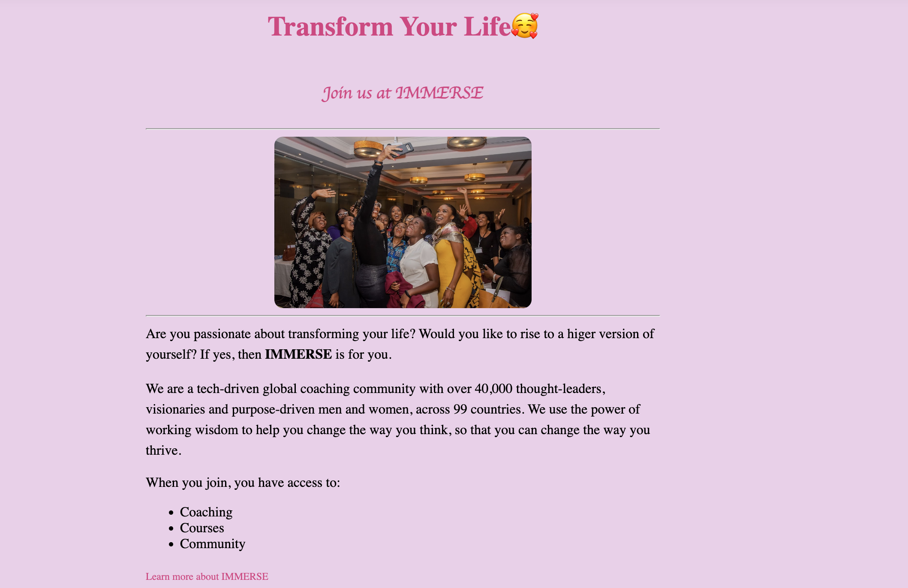This screenshot has width=908, height=588.
Task: Click the Coaching bullet point item
Action: (x=205, y=511)
